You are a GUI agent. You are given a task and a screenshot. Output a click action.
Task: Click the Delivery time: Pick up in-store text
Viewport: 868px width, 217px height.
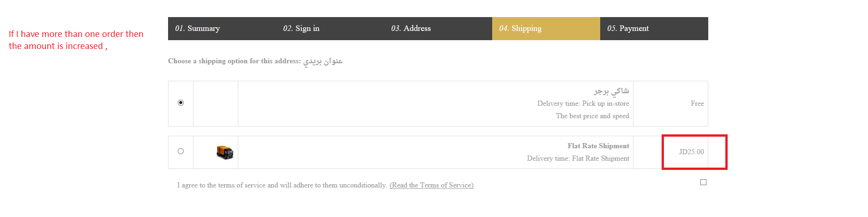583,103
